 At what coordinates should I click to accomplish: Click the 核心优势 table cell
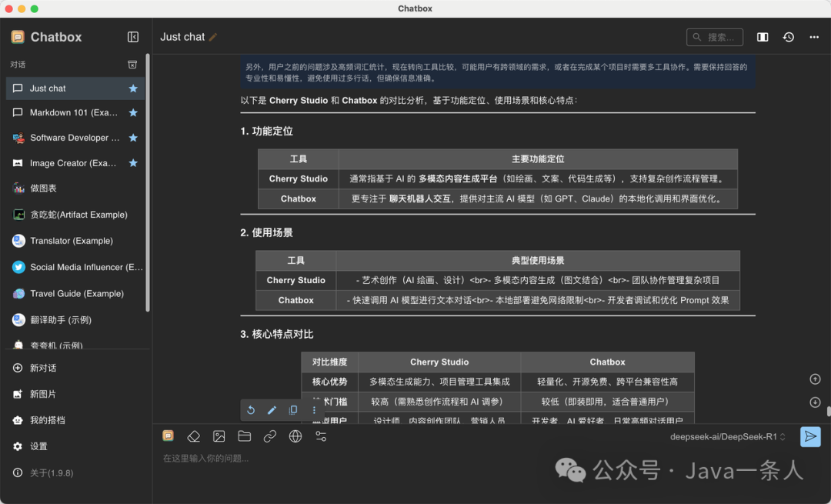[x=329, y=382]
